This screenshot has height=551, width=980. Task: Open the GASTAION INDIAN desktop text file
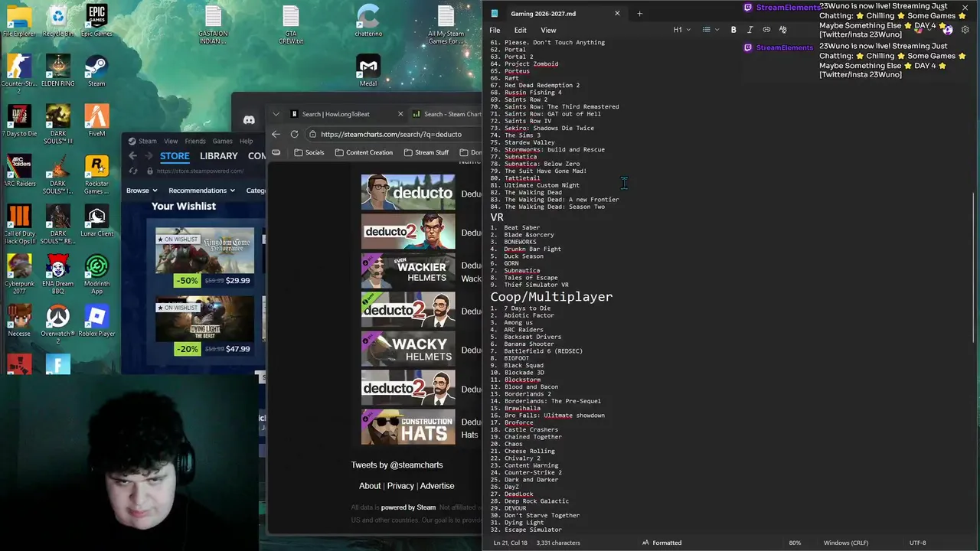point(213,24)
